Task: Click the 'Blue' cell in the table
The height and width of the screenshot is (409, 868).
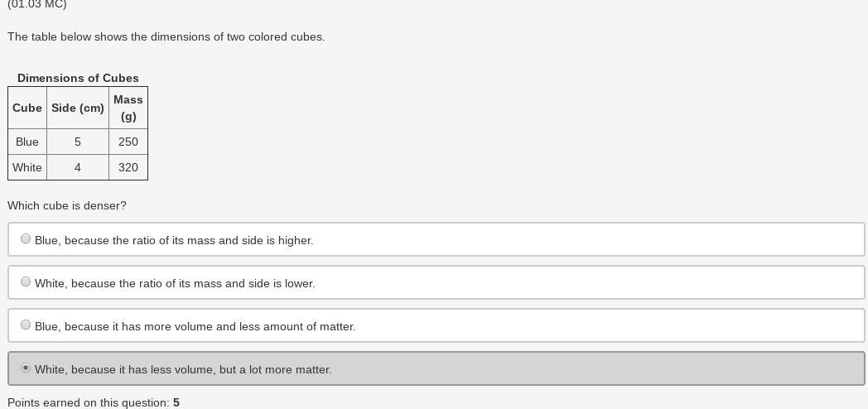Action: pos(27,142)
